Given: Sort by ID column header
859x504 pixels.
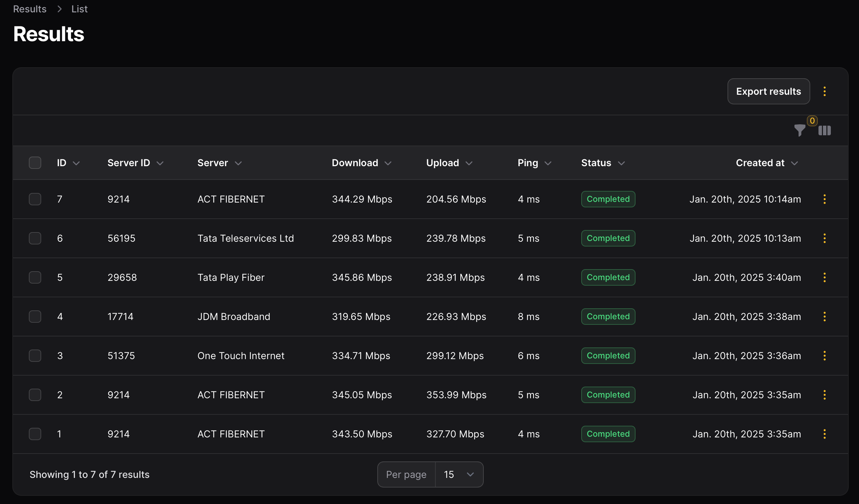Looking at the screenshot, I should pos(68,163).
